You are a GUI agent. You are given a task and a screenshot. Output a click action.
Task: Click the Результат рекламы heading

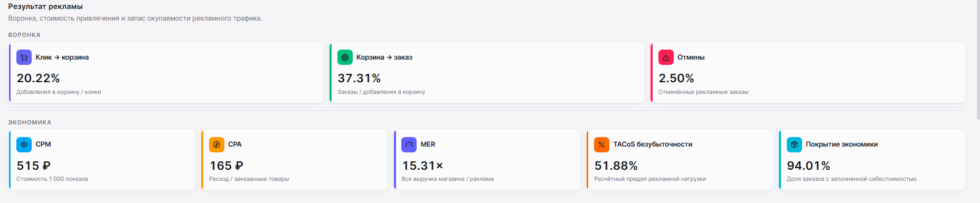pos(45,7)
